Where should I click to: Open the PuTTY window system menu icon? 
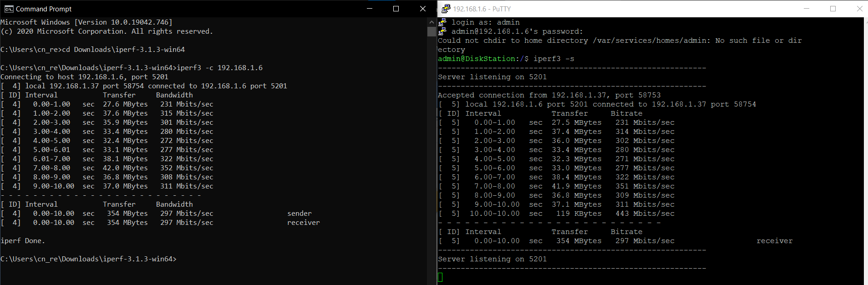click(x=446, y=9)
